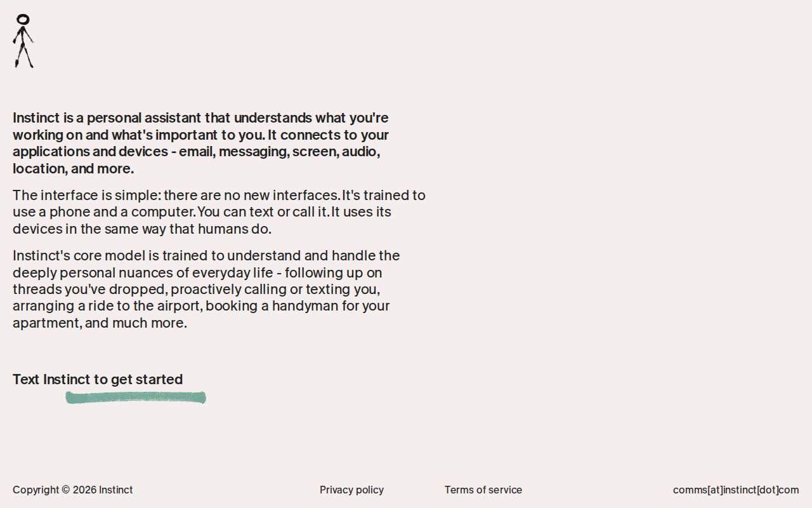812x508 pixels.
Task: Click the Copyright © 2026 Instinct text
Action: coord(73,490)
